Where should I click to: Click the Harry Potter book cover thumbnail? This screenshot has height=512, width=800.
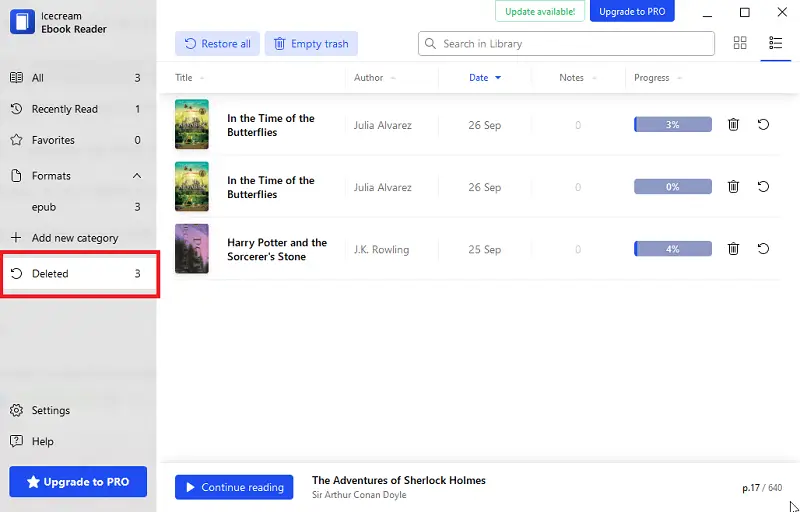(192, 249)
